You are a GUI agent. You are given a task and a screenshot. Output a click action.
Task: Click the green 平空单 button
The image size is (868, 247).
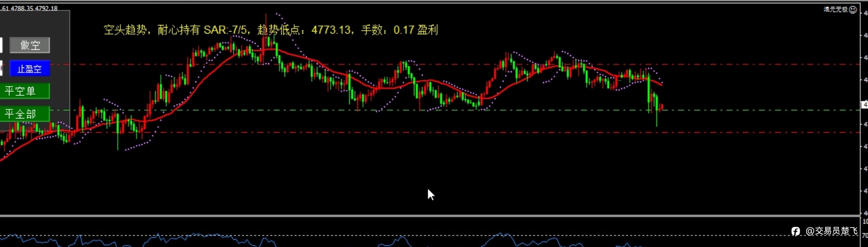[25, 91]
